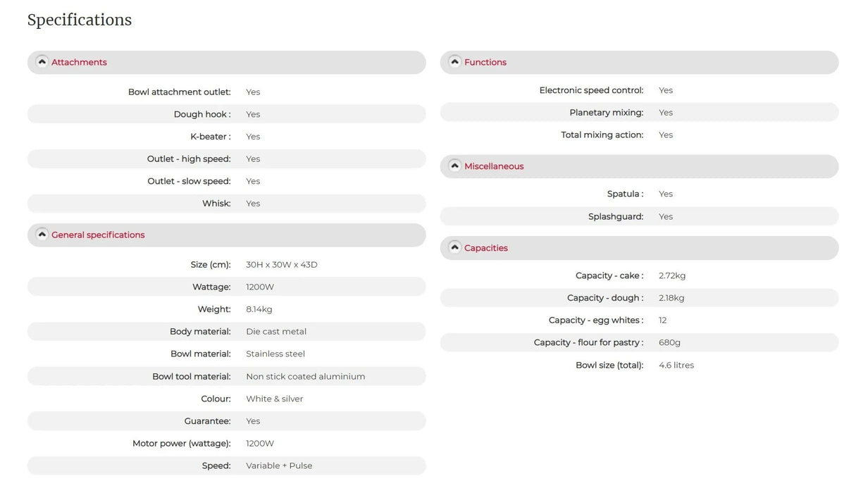Click the Speed value Variable + Pulse
This screenshot has width=868, height=493.
coord(278,466)
